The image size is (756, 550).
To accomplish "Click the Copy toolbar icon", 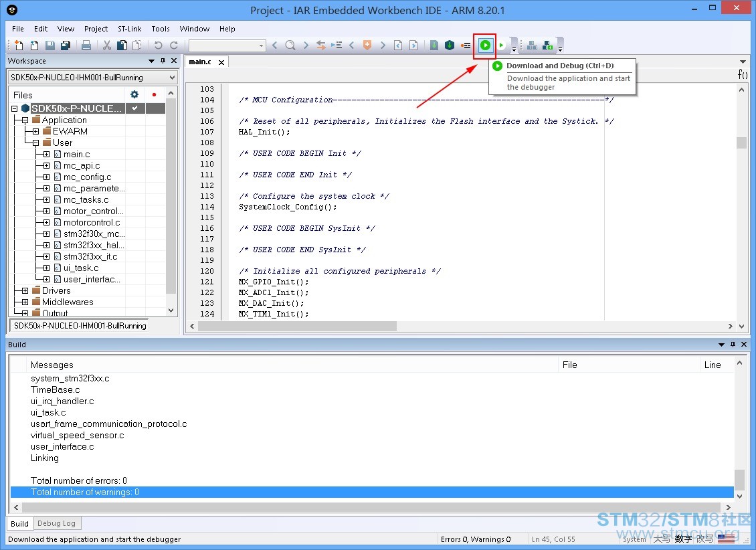I will (x=122, y=45).
